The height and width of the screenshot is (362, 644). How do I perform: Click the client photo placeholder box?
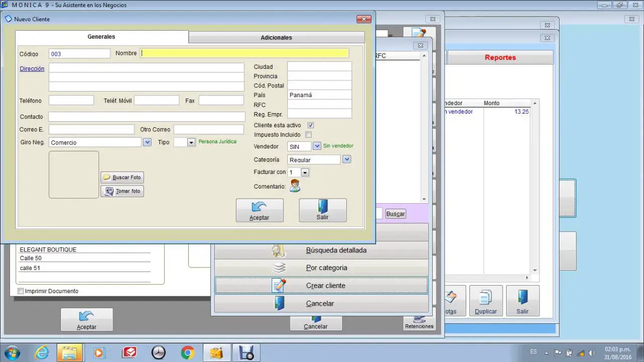click(74, 174)
